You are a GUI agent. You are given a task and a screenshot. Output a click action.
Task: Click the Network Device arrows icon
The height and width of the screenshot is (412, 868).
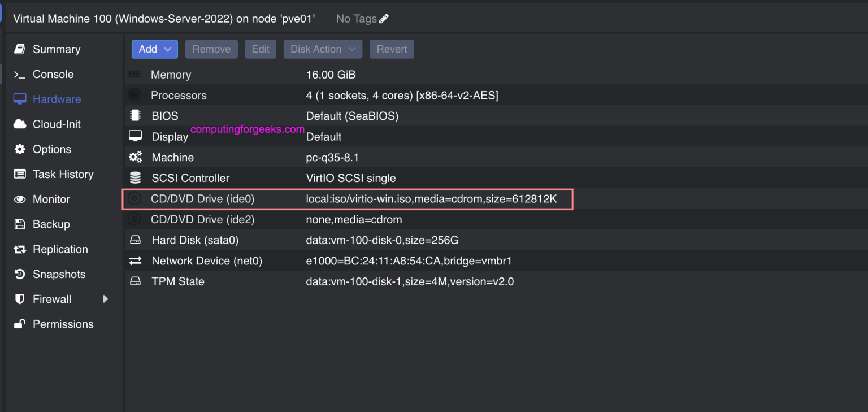[x=135, y=261]
